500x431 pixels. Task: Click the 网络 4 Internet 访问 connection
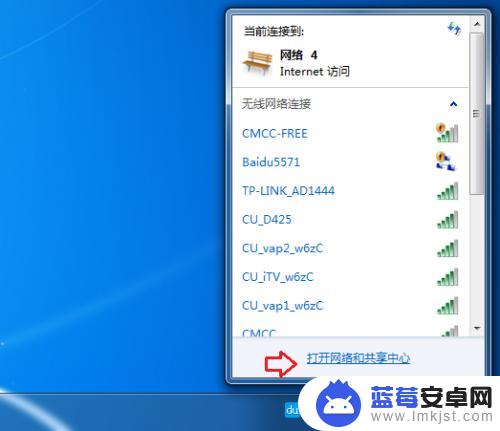pyautogui.click(x=350, y=63)
